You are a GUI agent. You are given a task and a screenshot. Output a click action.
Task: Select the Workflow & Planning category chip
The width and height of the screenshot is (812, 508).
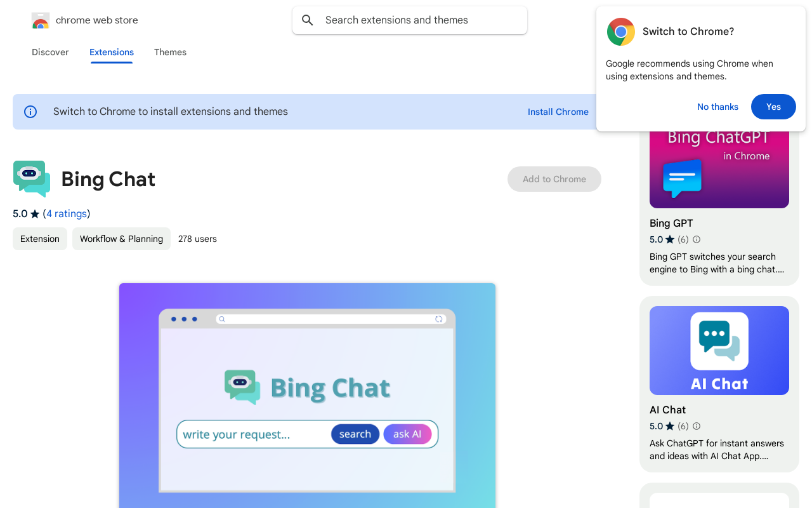(x=121, y=239)
